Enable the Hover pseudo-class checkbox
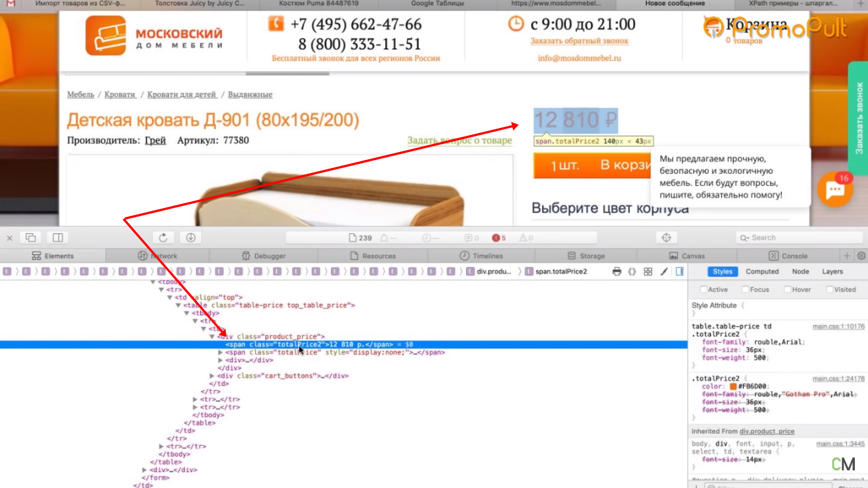868x488 pixels. [787, 289]
